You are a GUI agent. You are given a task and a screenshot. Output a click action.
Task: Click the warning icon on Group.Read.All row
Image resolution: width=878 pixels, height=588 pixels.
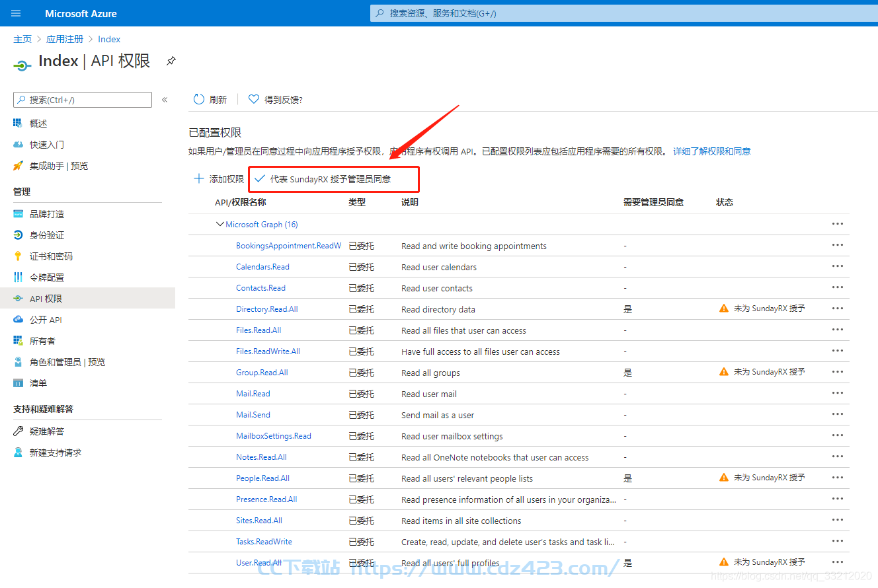(724, 372)
